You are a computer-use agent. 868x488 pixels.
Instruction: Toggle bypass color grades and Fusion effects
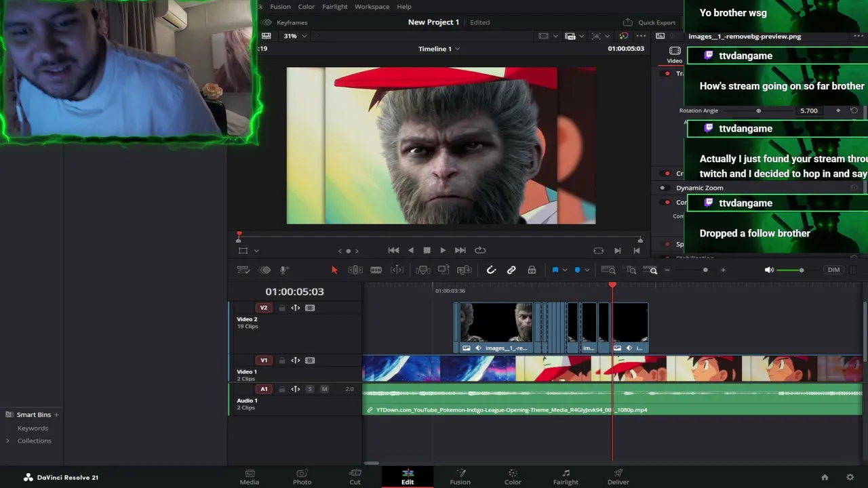coord(623,36)
